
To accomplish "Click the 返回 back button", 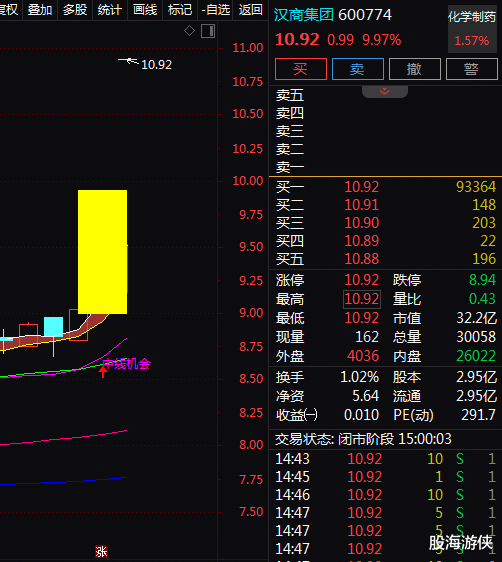I will pyautogui.click(x=250, y=10).
